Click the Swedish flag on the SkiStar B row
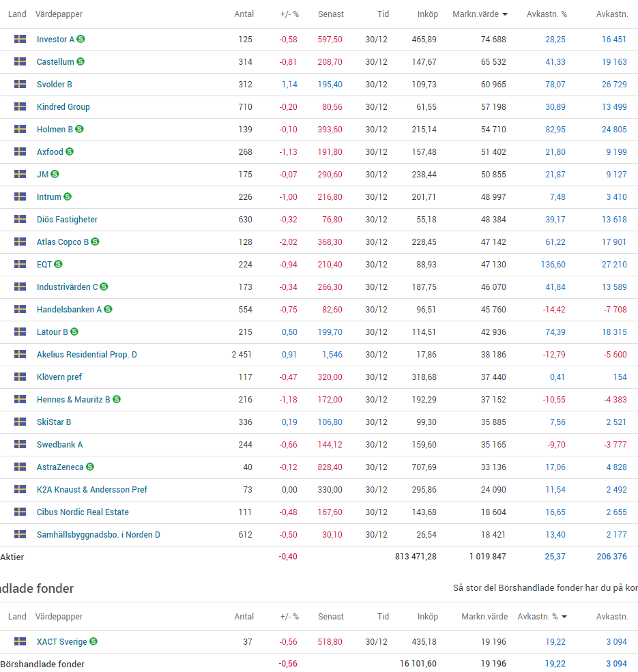This screenshot has height=672, width=638. 20,422
